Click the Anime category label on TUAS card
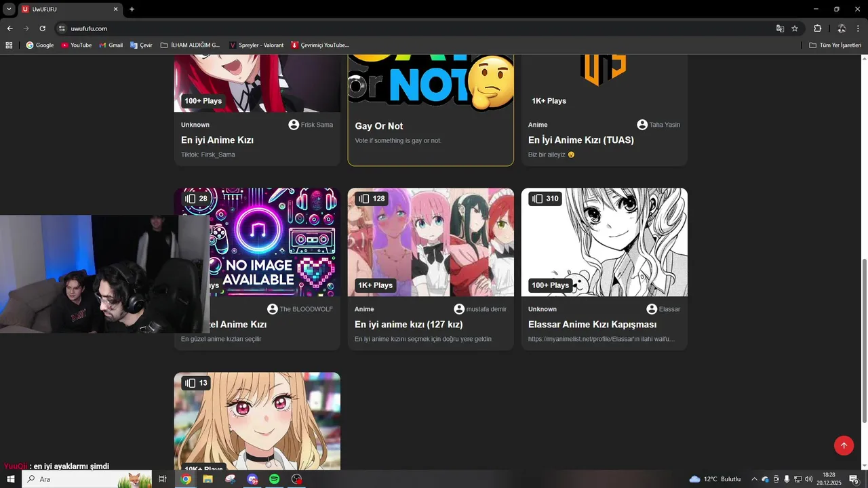868x488 pixels. coord(538,125)
